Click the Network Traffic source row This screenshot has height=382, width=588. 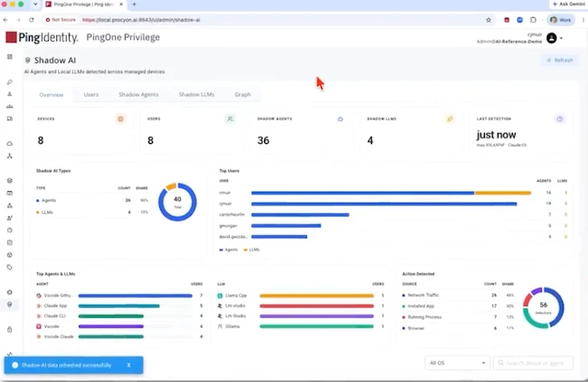458,295
